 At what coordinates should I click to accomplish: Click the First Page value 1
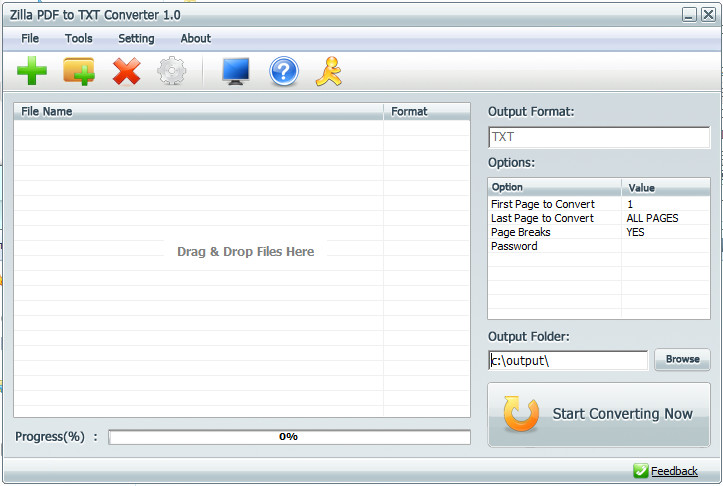[630, 204]
